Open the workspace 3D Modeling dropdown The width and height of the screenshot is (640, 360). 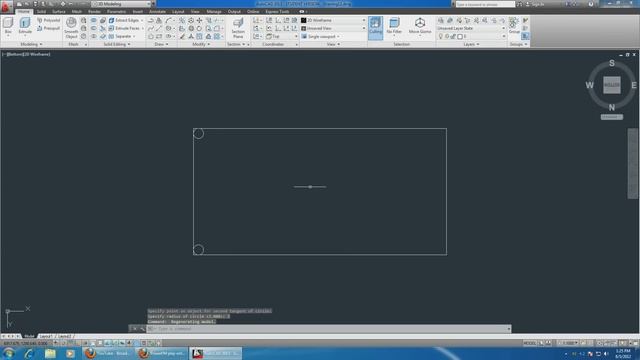(122, 4)
